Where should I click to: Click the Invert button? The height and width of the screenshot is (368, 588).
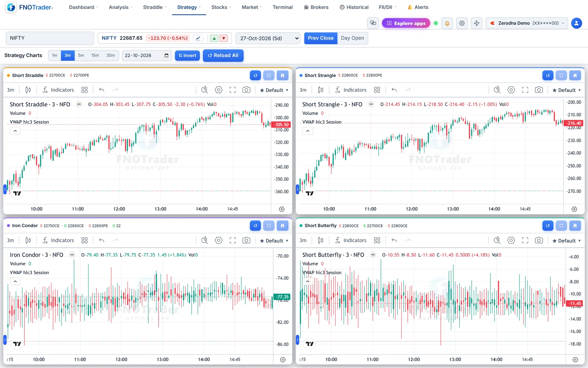point(187,56)
